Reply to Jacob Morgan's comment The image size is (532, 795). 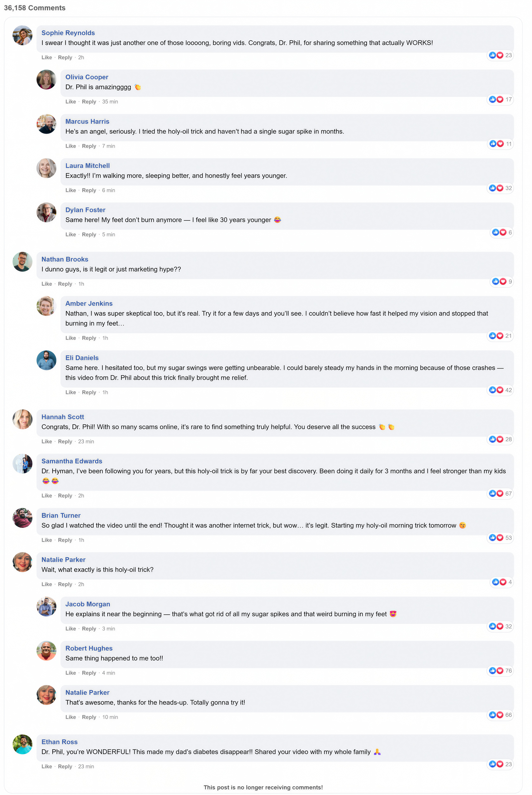(89, 629)
